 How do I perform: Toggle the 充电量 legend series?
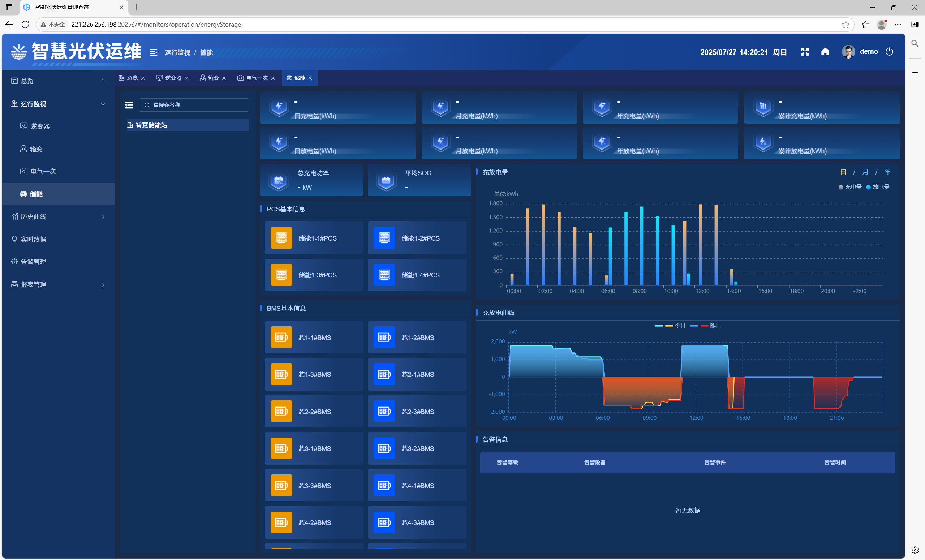click(x=850, y=187)
